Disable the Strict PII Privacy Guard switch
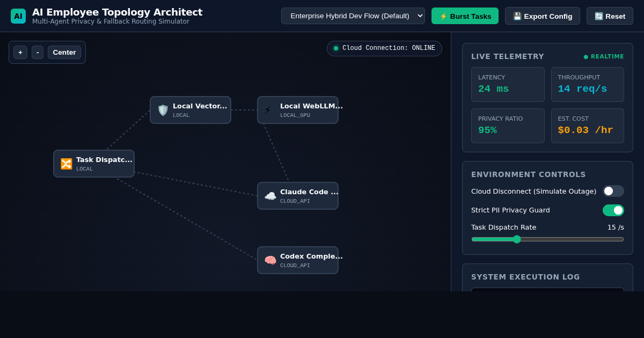Screen dimensions: 644x338 click(x=613, y=210)
